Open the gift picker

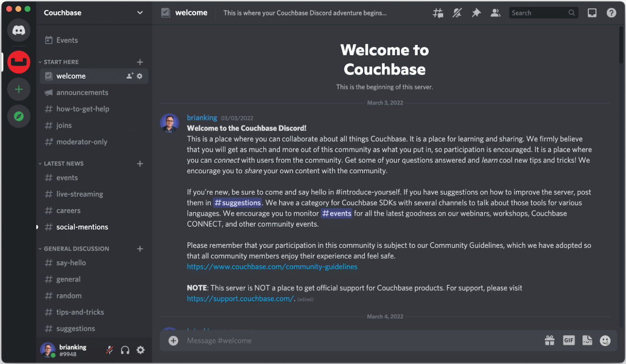[549, 341]
